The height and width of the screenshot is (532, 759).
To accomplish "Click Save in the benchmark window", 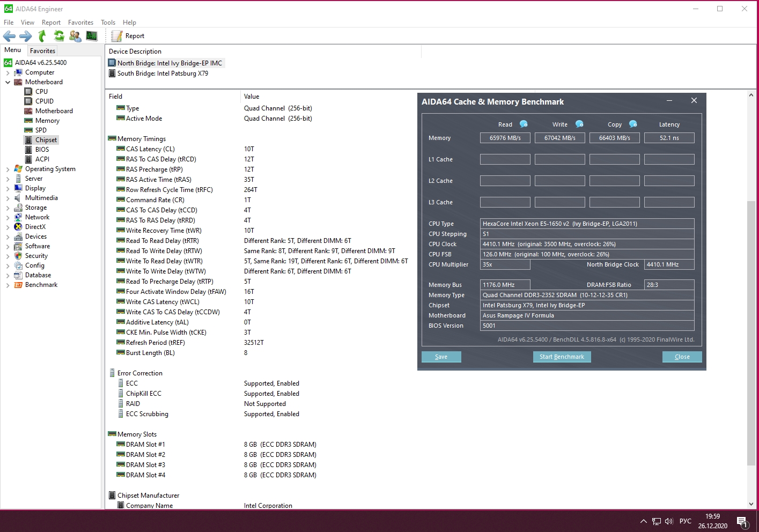I will (x=441, y=357).
